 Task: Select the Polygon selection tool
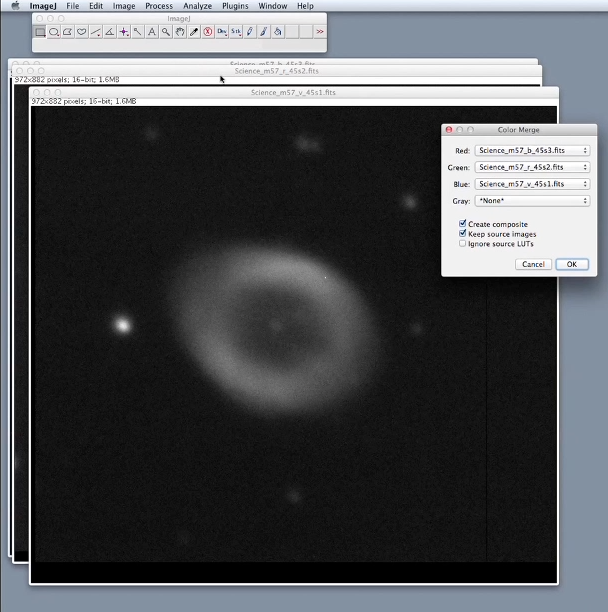pos(68,32)
